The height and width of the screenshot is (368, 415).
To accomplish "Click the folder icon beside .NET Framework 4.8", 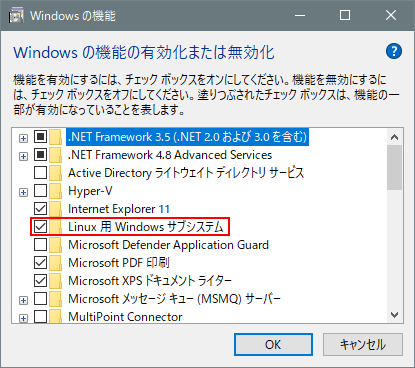I will (55, 155).
